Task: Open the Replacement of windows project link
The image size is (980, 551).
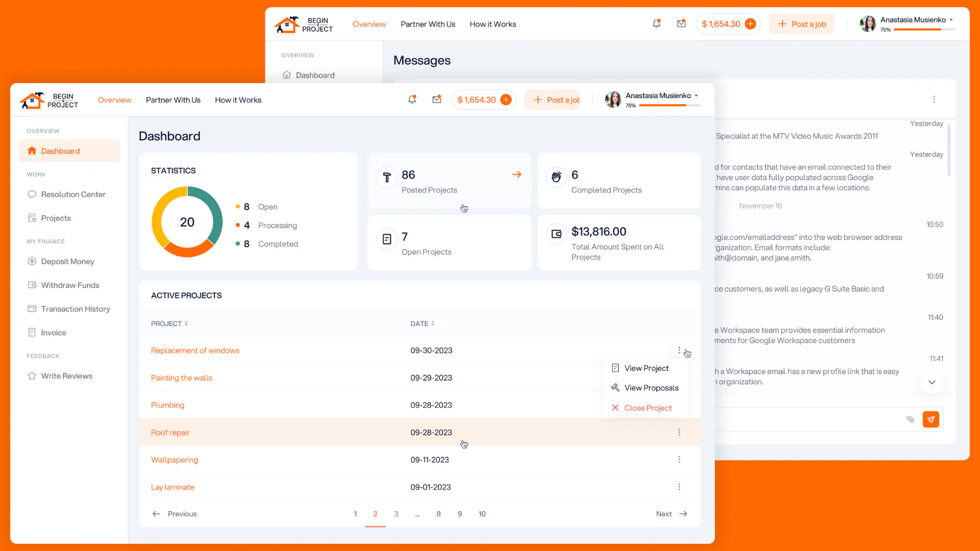Action: point(195,350)
